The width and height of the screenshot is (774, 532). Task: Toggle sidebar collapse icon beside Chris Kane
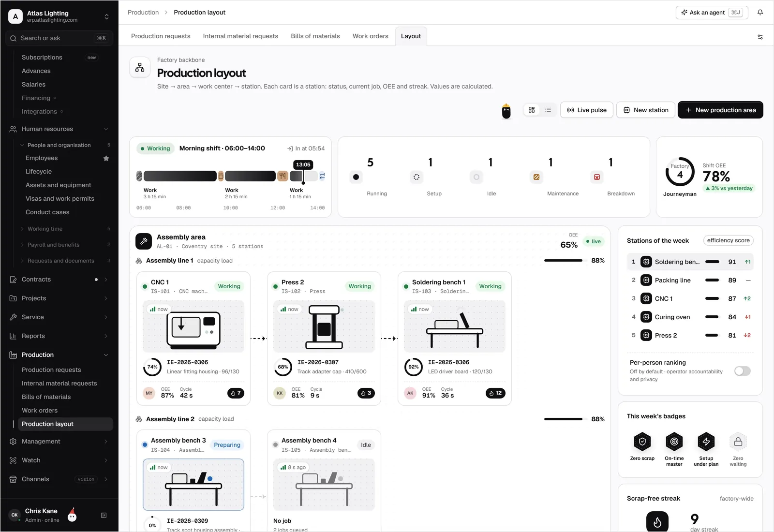tap(104, 516)
